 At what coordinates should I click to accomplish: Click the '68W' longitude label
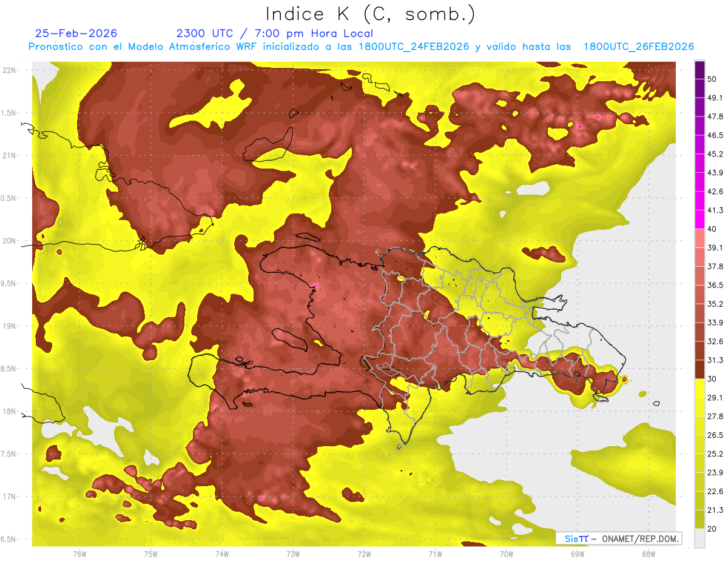(649, 554)
